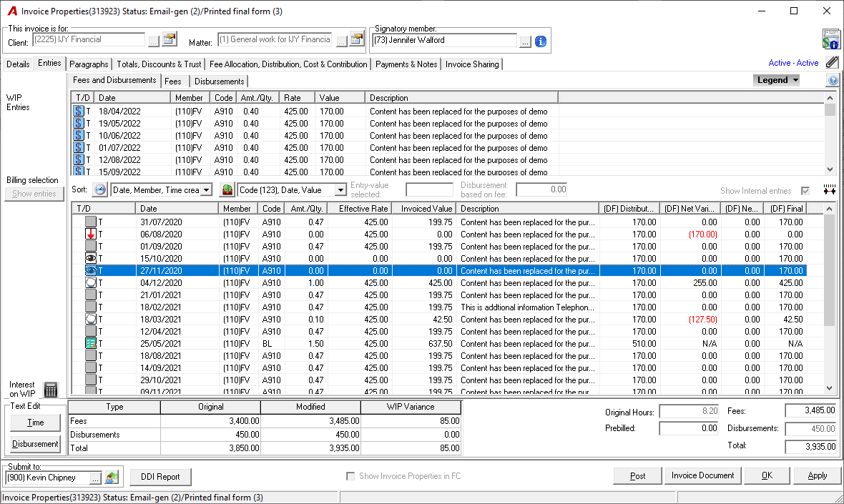Toggle the Show Internal entries checkbox
The height and width of the screenshot is (504, 844).
tap(805, 191)
